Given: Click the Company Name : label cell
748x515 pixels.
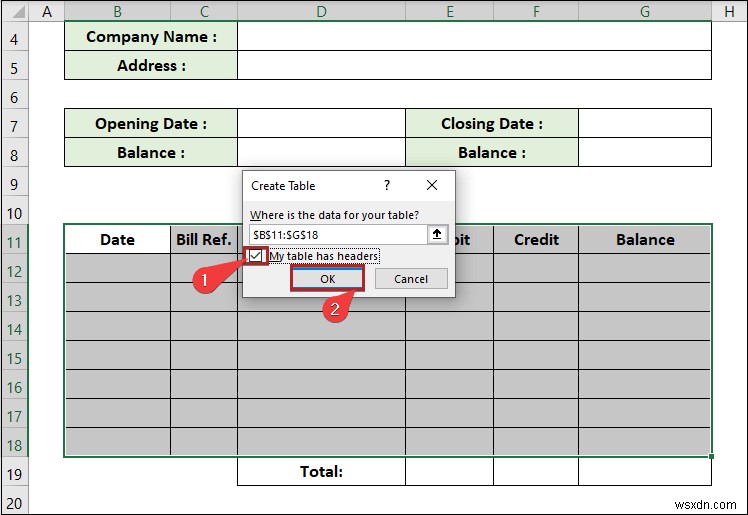Looking at the screenshot, I should click(151, 36).
